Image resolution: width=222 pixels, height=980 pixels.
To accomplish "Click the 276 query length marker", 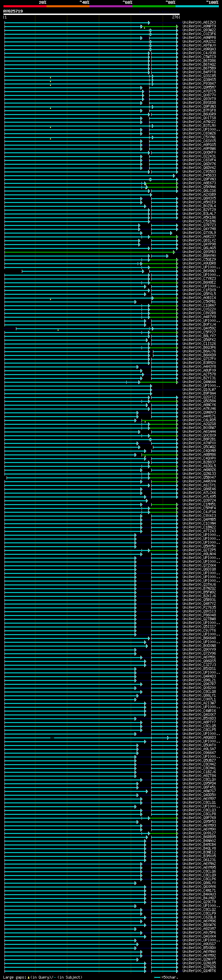I will pyautogui.click(x=175, y=17).
